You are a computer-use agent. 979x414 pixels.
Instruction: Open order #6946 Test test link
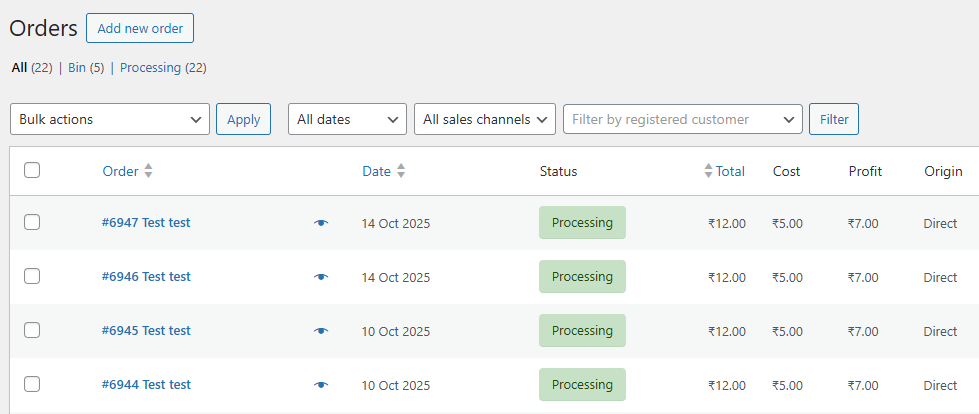[x=146, y=277]
